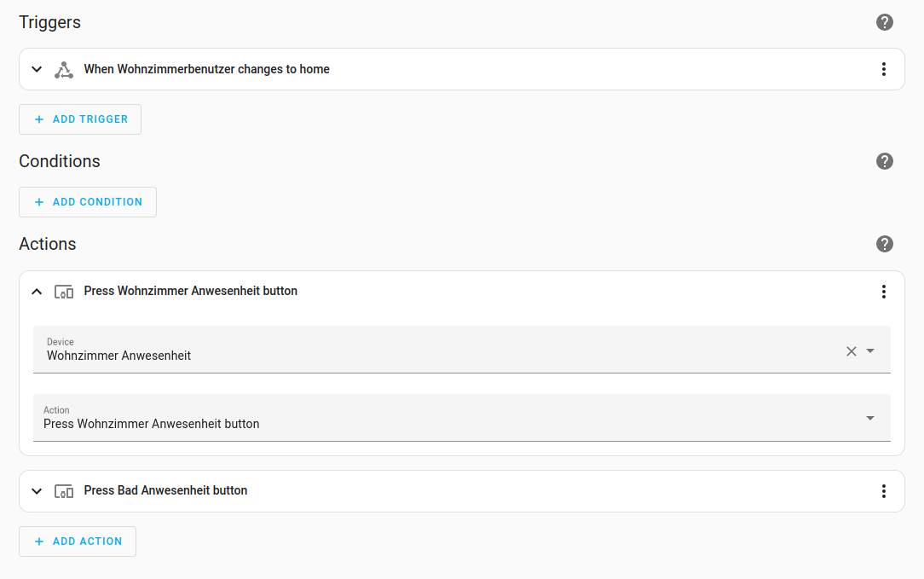Click Add Action button

[x=78, y=541]
